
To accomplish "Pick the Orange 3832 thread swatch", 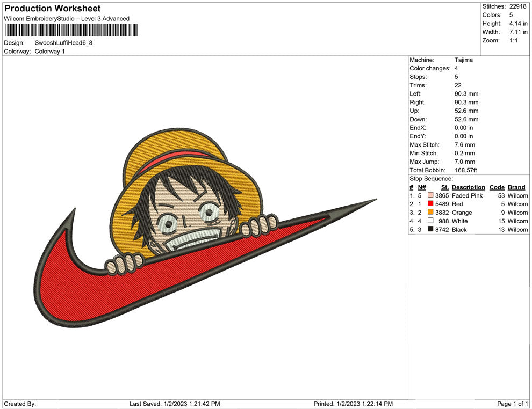I will pyautogui.click(x=430, y=213).
